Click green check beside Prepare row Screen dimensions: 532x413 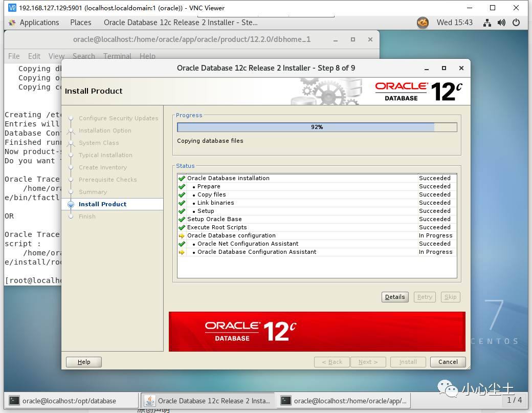(x=182, y=186)
